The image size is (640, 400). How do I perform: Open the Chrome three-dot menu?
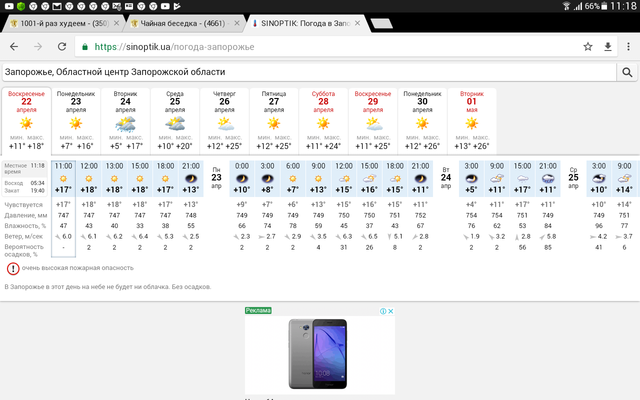tap(627, 46)
